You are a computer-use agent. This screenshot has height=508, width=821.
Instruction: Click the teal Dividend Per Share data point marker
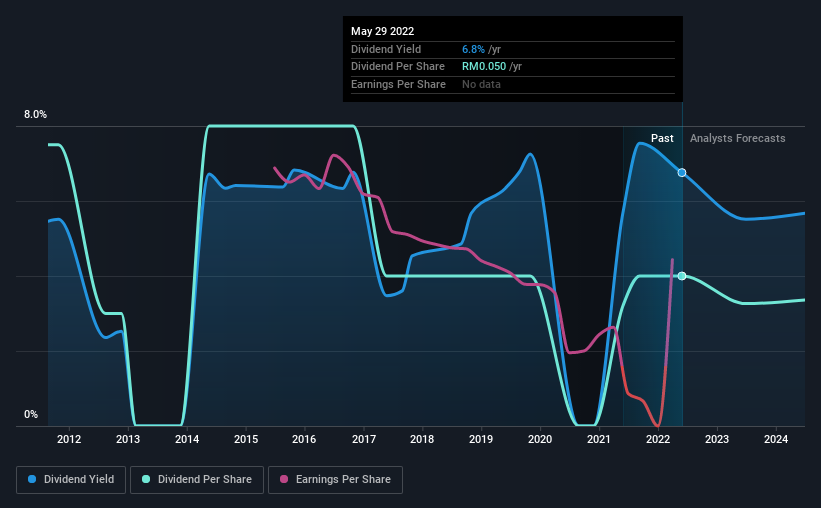click(682, 276)
